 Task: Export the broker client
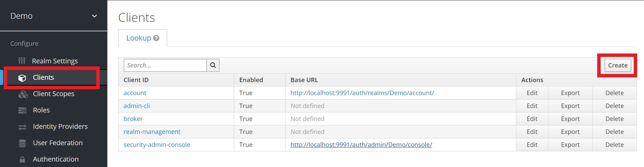570,119
